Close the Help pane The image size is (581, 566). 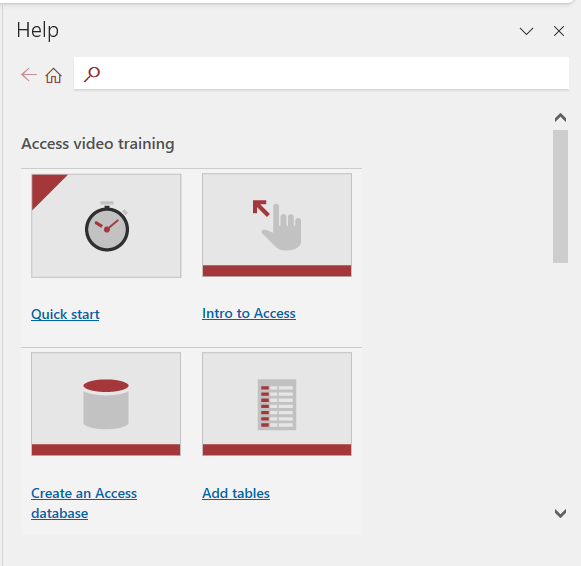[559, 31]
